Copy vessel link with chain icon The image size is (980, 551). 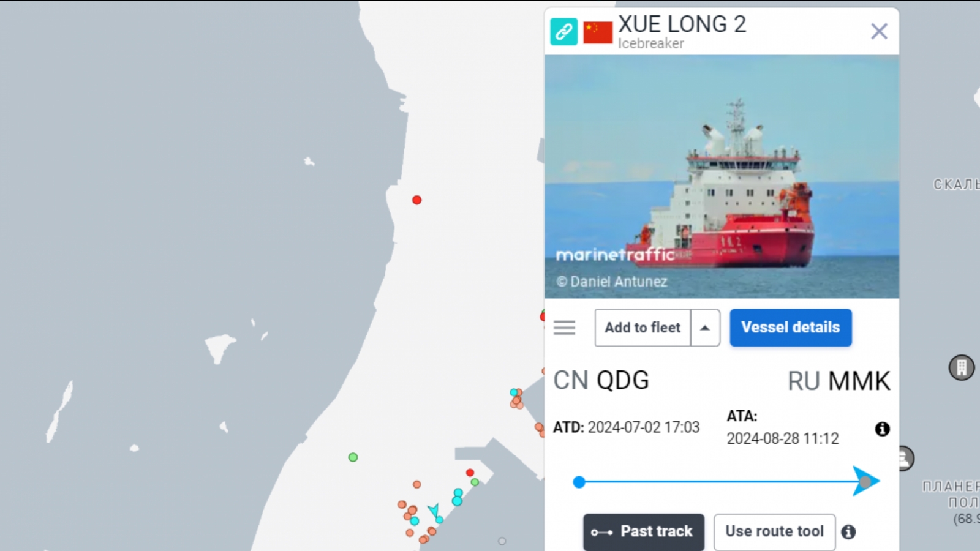(563, 31)
